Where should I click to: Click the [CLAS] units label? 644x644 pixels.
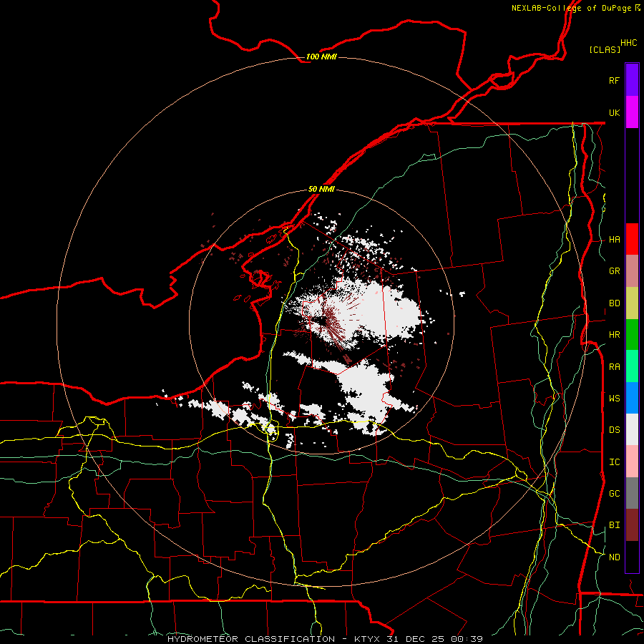pos(605,49)
